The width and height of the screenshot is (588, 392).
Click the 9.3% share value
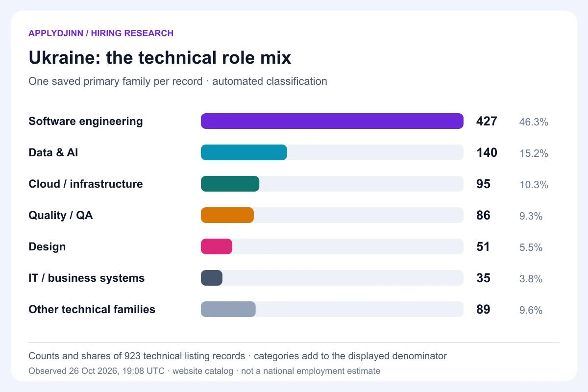coord(531,216)
